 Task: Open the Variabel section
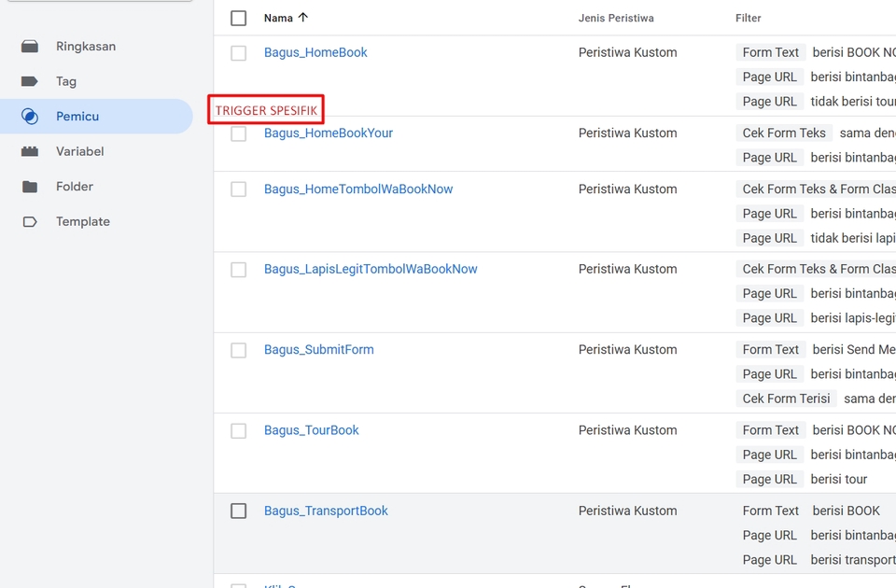79,151
